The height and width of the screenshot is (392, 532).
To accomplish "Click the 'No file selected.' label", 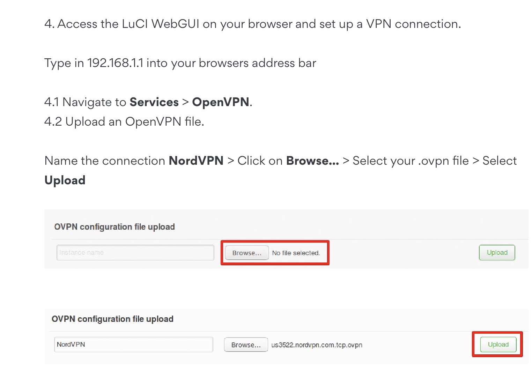I will [296, 253].
